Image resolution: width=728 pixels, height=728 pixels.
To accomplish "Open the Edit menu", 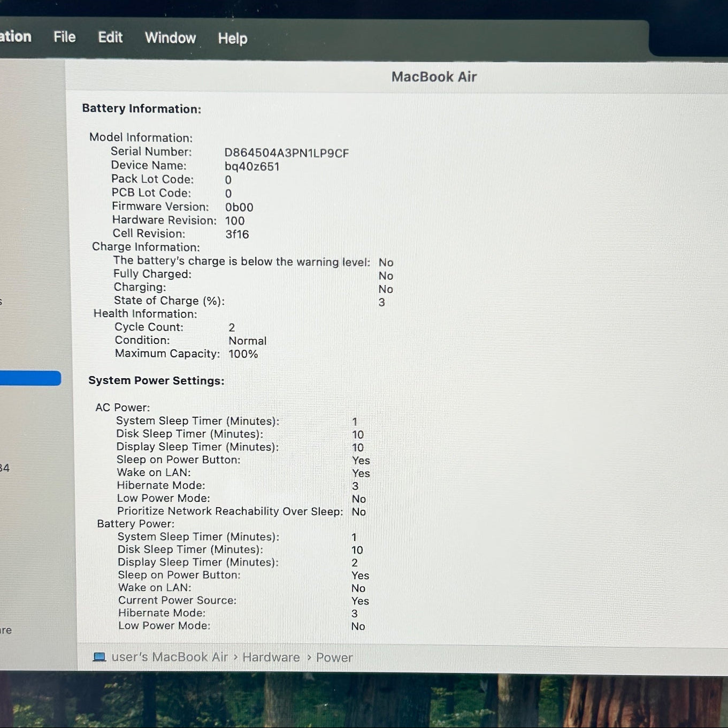I will pos(110,37).
